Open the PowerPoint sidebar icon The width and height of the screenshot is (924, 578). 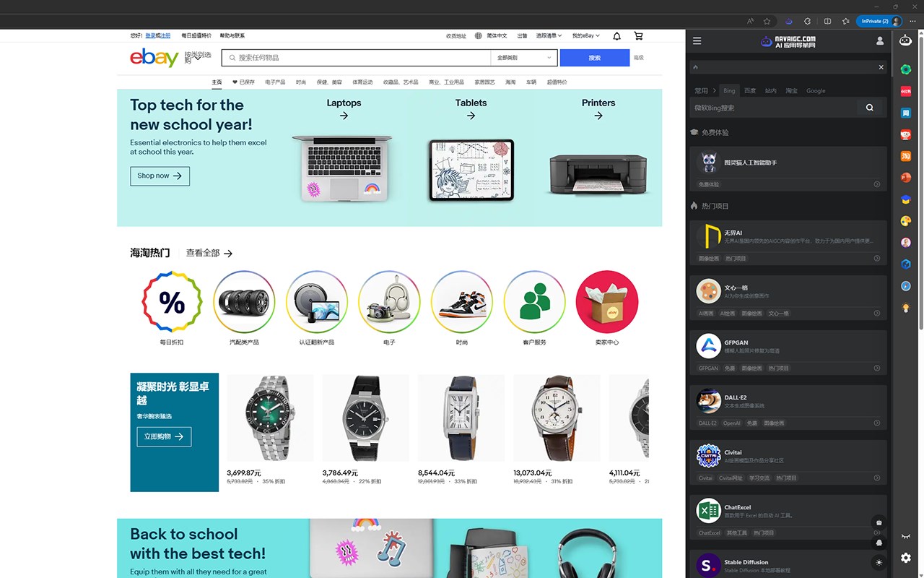coord(906,178)
